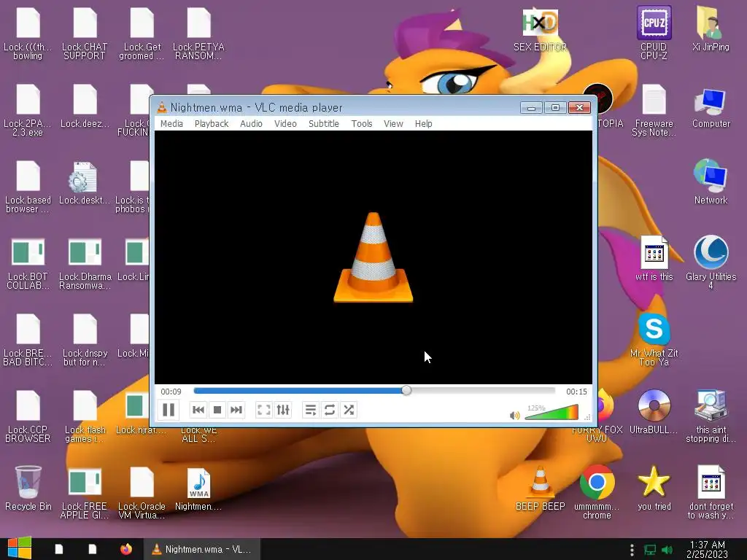Click the VLC cone in video area
The width and height of the screenshot is (747, 560).
(x=373, y=257)
